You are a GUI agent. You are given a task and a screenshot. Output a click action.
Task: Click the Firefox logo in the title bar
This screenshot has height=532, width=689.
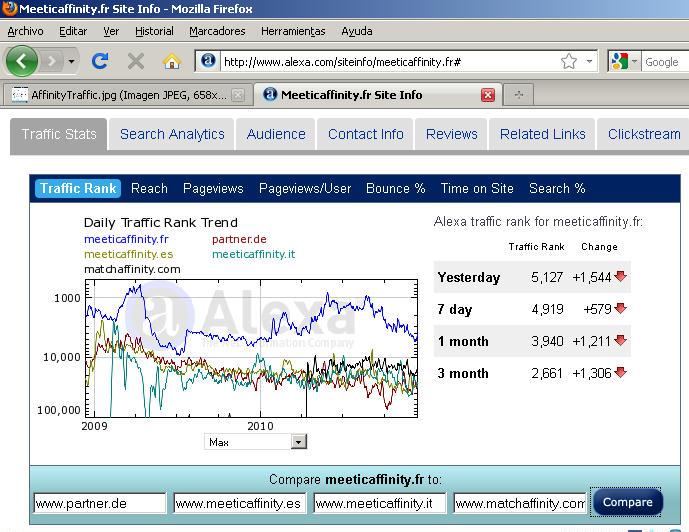click(x=9, y=8)
